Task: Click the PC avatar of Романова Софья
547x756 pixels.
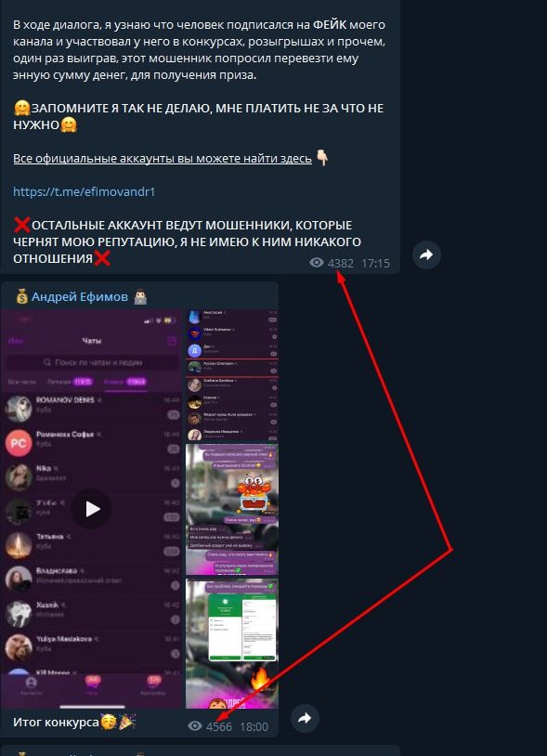Action: tap(19, 443)
